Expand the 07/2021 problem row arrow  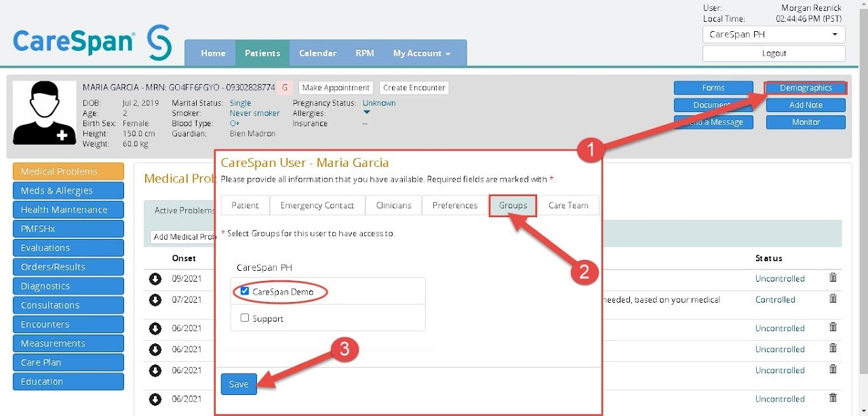coord(155,299)
